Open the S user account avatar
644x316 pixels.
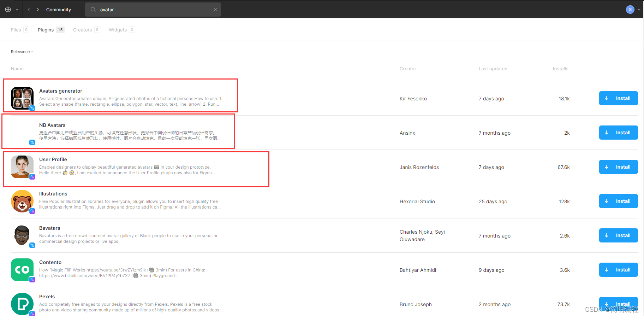630,10
